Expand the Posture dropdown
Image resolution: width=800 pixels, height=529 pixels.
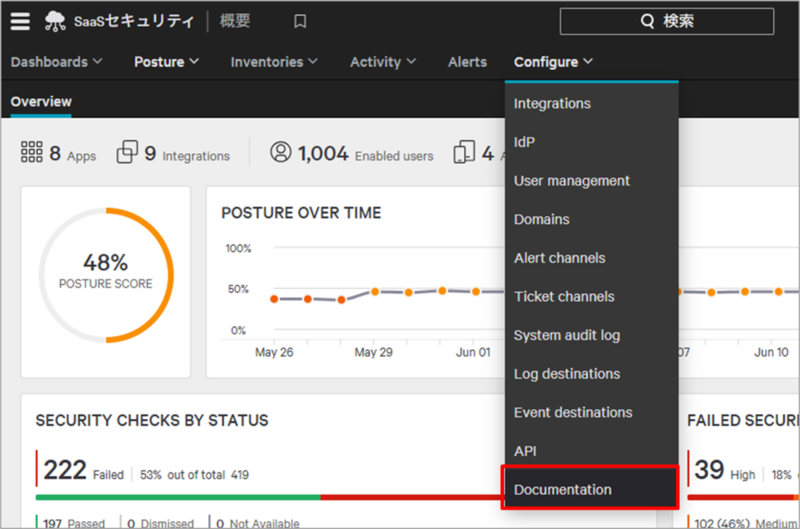point(166,62)
